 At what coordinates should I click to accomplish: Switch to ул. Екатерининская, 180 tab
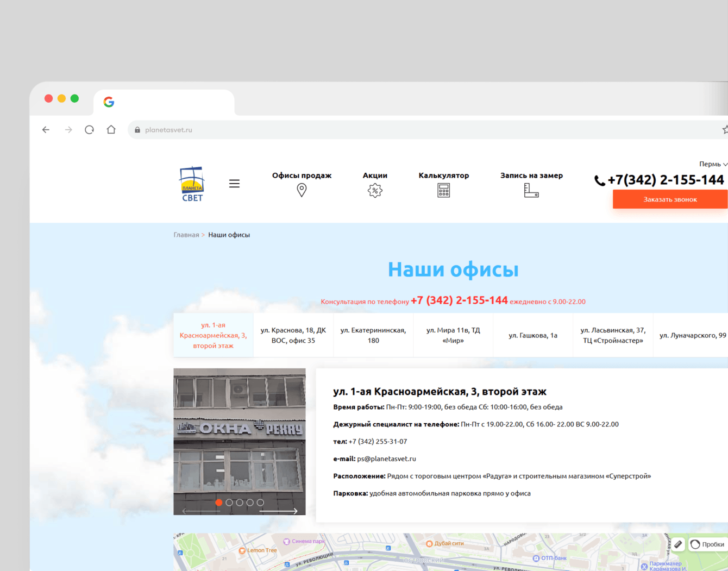coord(373,335)
